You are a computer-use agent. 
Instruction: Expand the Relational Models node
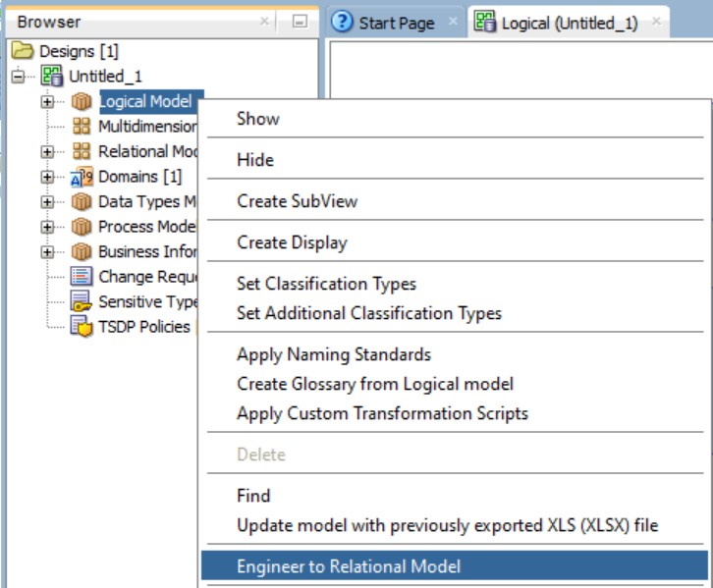tap(46, 152)
